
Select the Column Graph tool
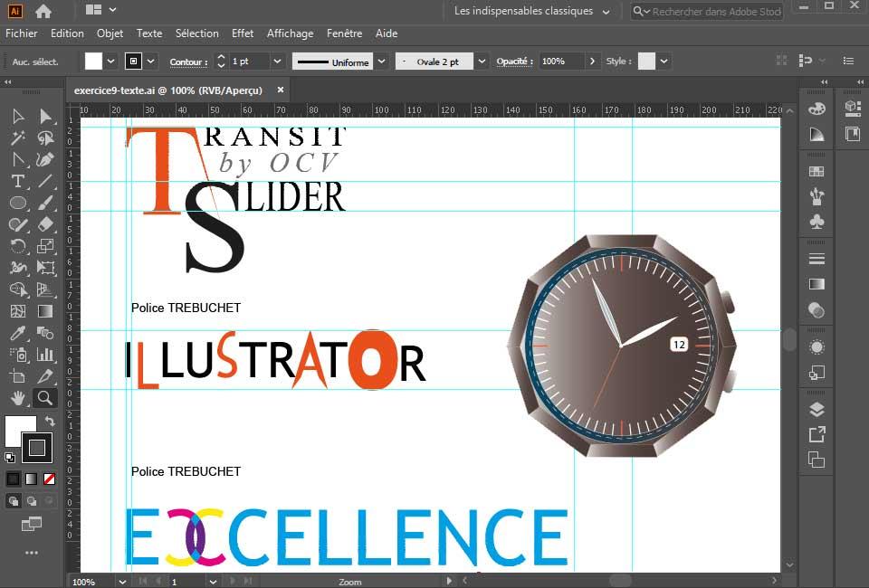tap(45, 355)
